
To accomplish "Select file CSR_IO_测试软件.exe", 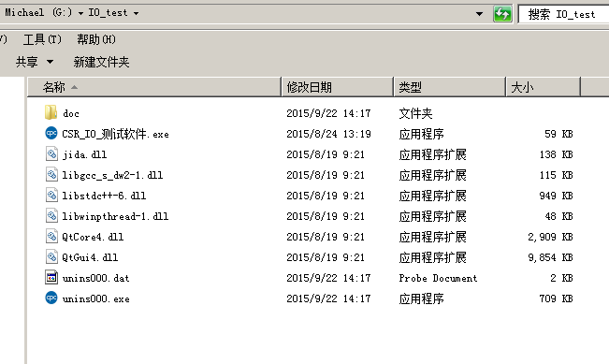I will (115, 134).
